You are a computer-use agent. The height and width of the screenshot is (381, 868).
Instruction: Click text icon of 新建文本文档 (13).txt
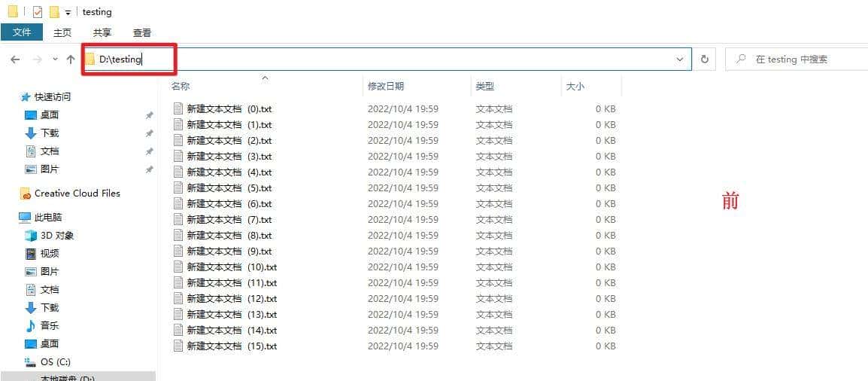[178, 315]
